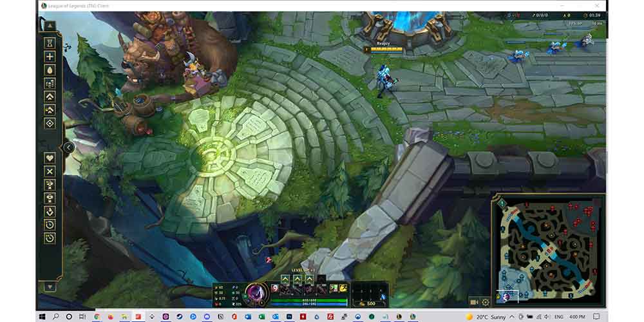Click the double chevron up icon
The width and height of the screenshot is (644, 322).
pos(50,97)
